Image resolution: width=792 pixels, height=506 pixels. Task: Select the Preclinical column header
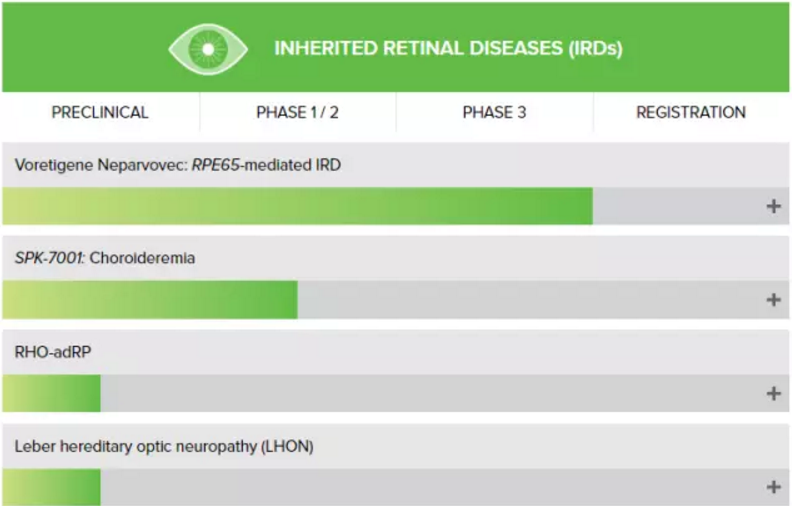pos(100,112)
